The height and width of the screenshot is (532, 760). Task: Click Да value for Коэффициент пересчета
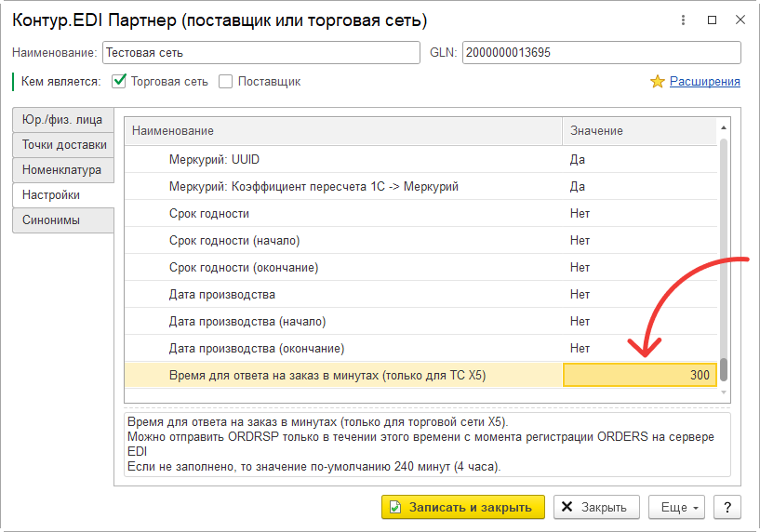[x=578, y=187]
